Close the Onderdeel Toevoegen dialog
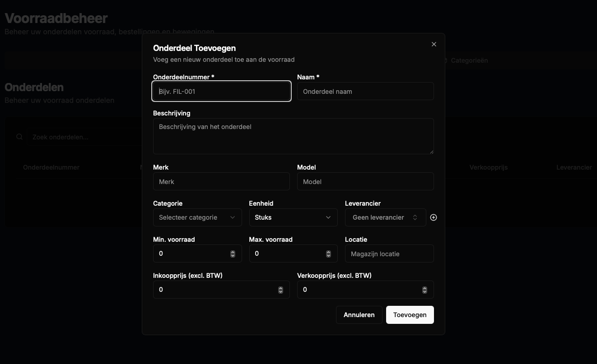This screenshot has height=364, width=597. (434, 44)
